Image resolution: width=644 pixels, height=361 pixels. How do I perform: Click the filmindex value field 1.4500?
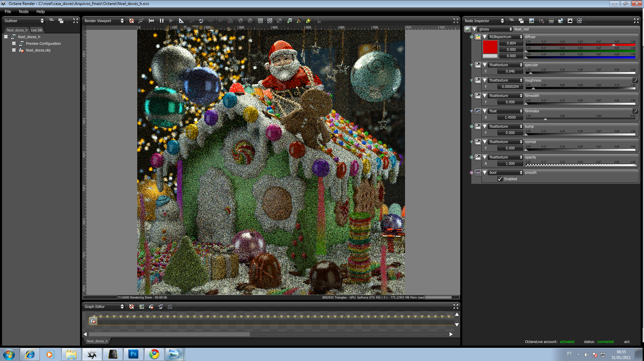510,117
